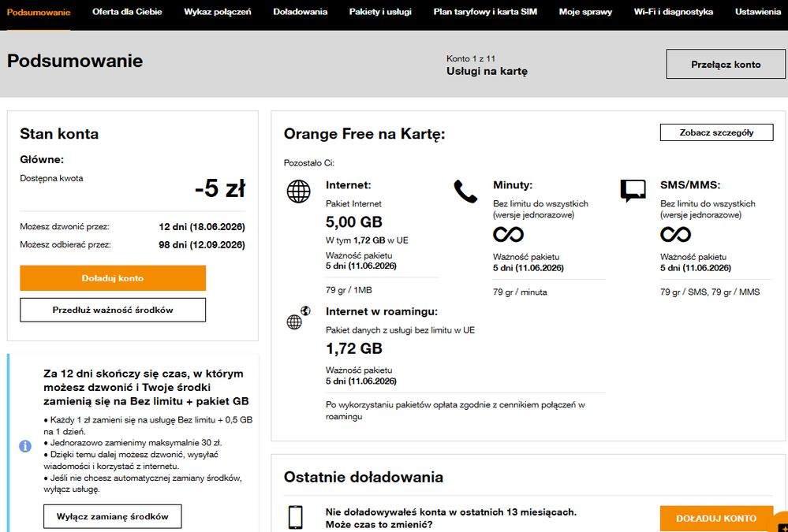Click '79 gr / SMS, 79 gr / MMS' text

[x=710, y=292]
